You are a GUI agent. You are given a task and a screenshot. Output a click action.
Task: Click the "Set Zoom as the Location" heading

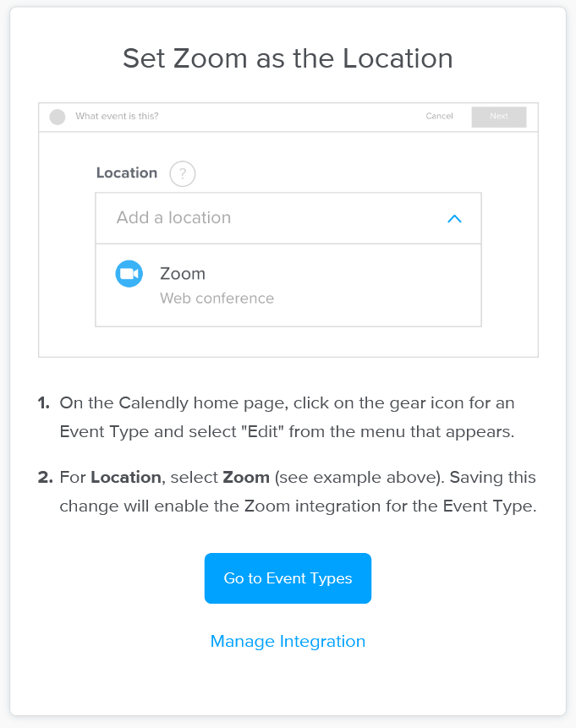coord(288,58)
